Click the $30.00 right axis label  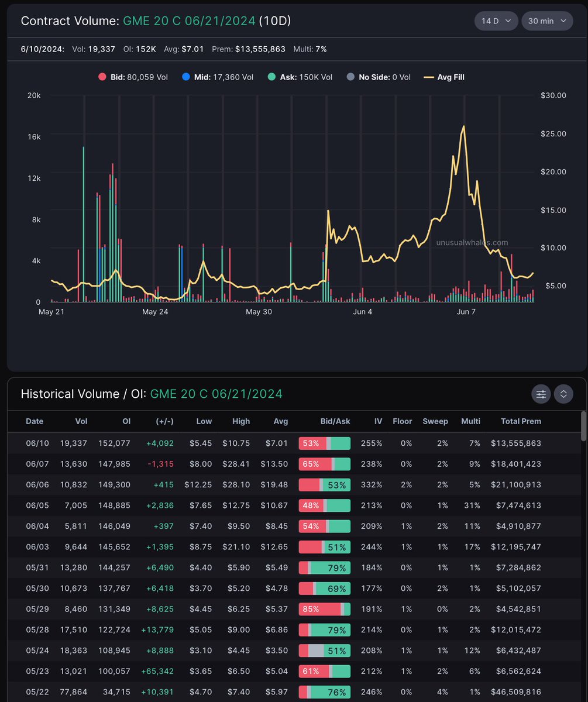coord(555,95)
